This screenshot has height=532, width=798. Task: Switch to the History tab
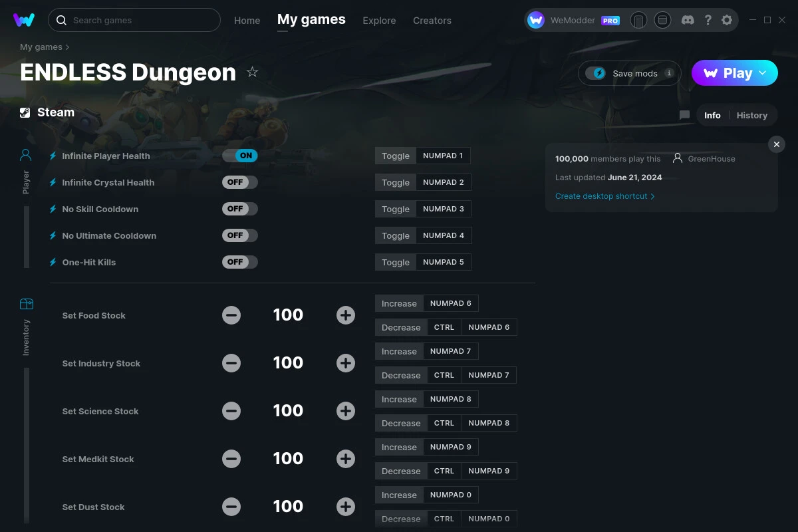click(x=751, y=114)
